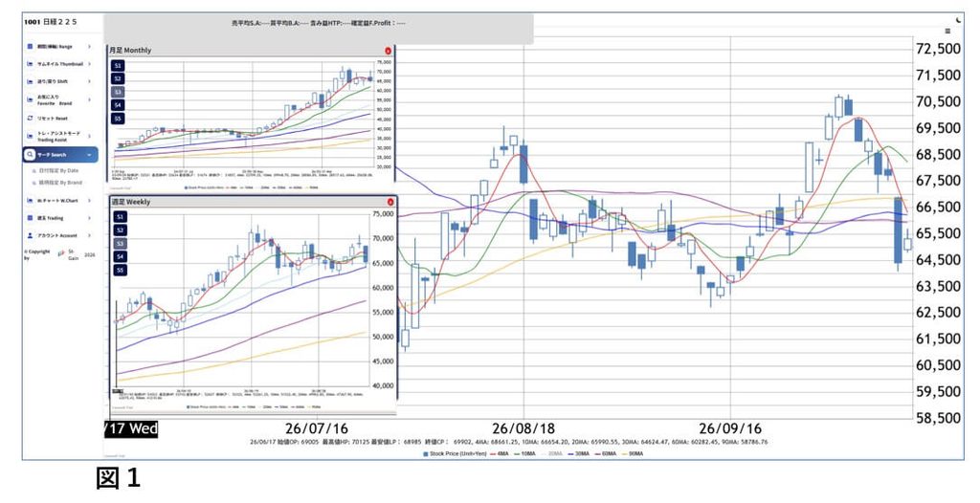Expand the Trading Assist menu arrow
This screenshot has height=503, width=980.
(89, 136)
